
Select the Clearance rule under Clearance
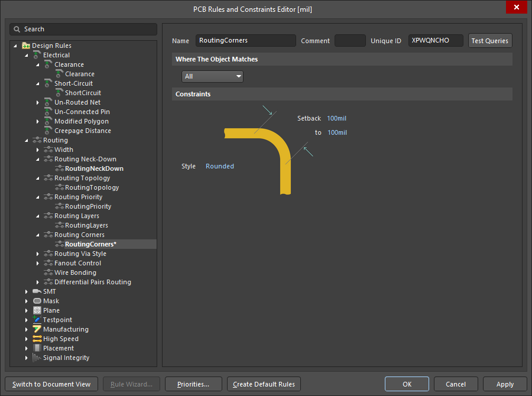click(x=80, y=74)
